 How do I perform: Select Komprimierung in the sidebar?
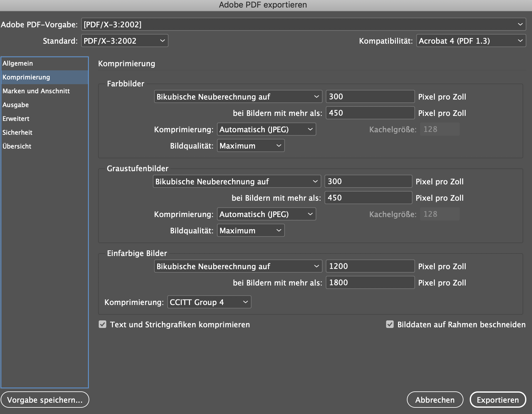pos(45,77)
